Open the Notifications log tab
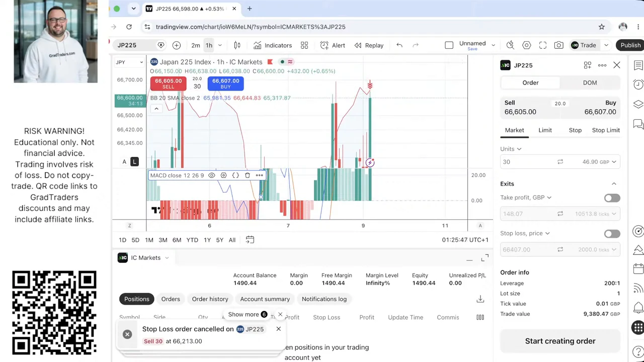This screenshot has height=362, width=644. [x=324, y=299]
